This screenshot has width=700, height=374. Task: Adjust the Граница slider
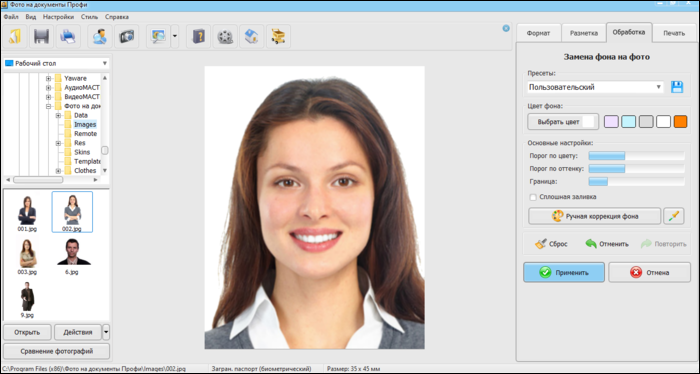[x=636, y=182]
